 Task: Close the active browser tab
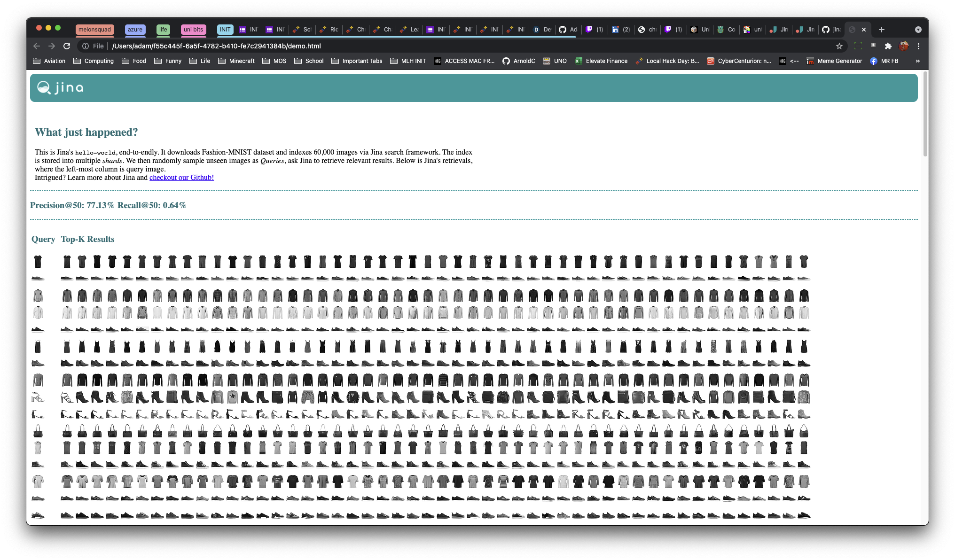(x=863, y=30)
